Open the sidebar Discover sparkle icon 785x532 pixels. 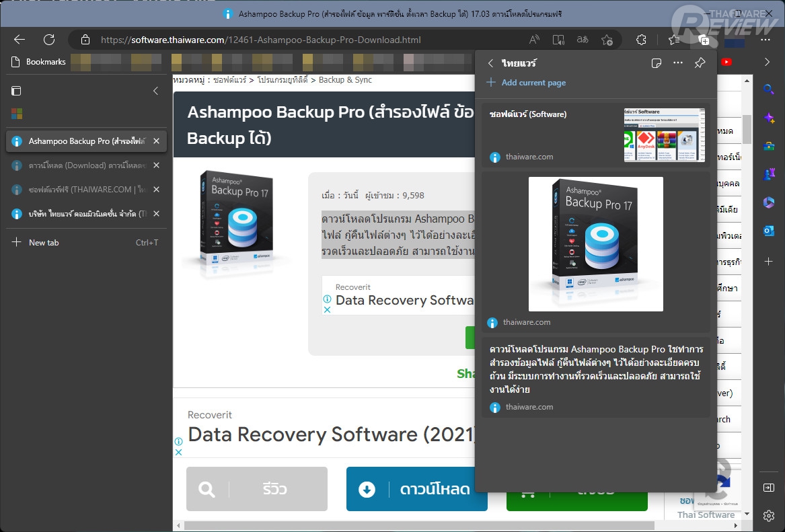coord(768,118)
